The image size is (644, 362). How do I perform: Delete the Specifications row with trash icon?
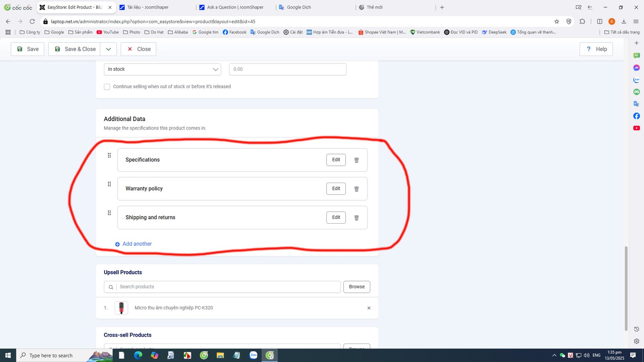point(356,160)
